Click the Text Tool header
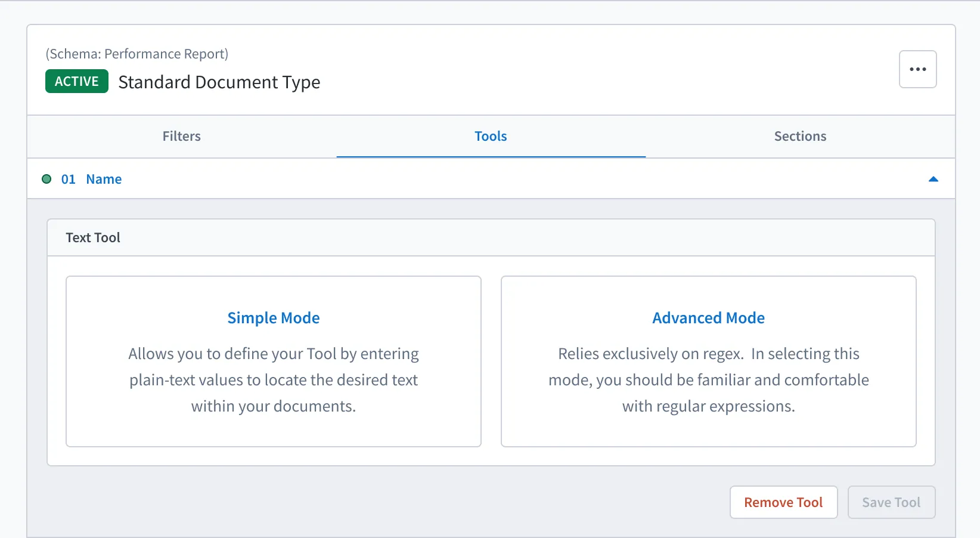980x538 pixels. point(491,237)
